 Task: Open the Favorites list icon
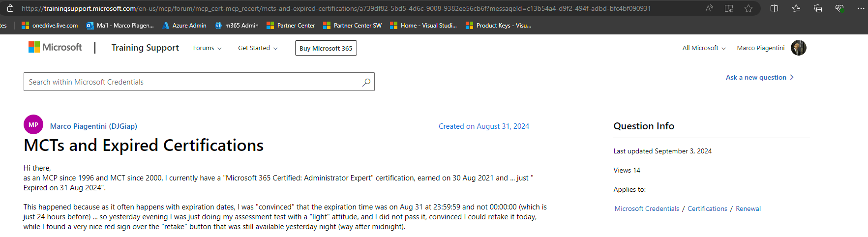click(796, 8)
